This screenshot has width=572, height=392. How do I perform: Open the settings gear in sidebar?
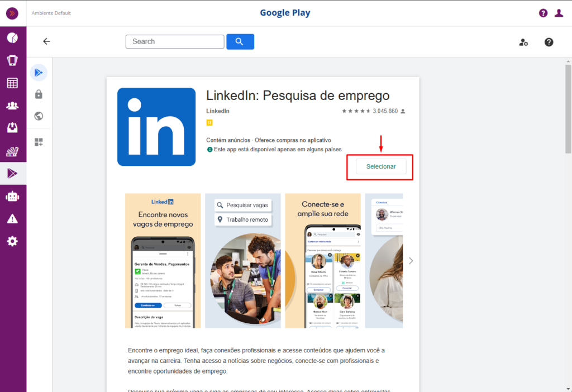[x=12, y=241]
